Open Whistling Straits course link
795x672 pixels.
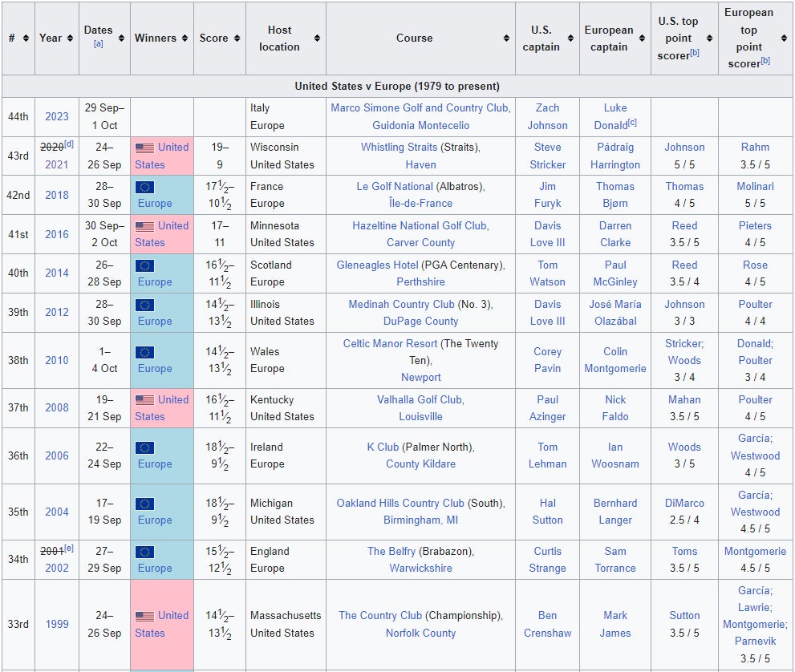click(x=399, y=147)
